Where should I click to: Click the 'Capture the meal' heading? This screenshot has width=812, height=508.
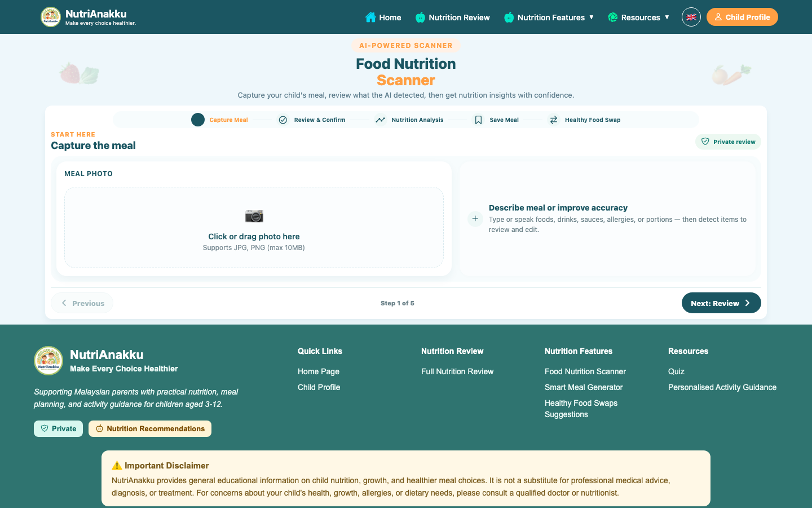(93, 146)
